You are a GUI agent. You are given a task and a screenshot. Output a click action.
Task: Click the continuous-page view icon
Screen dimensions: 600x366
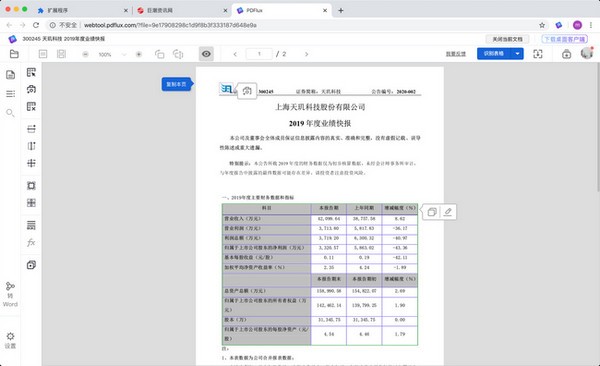pos(61,54)
